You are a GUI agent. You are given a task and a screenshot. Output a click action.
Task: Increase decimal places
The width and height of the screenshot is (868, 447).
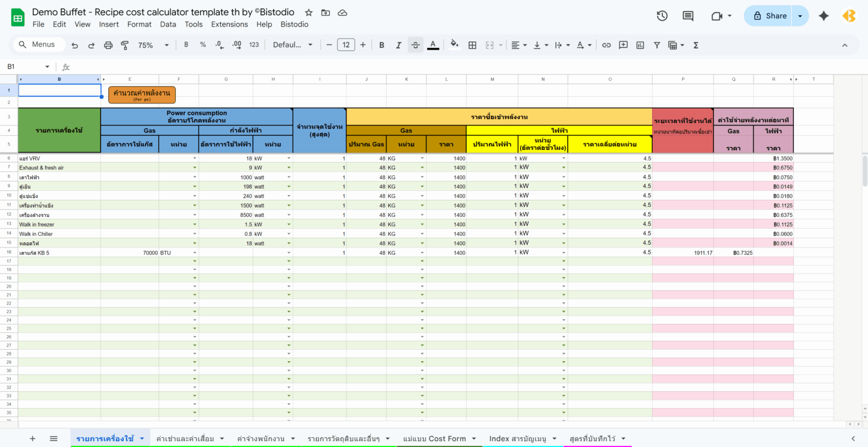pos(236,45)
